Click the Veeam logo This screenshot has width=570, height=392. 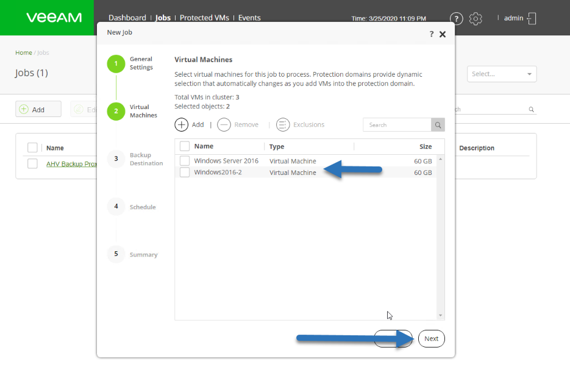click(x=54, y=18)
